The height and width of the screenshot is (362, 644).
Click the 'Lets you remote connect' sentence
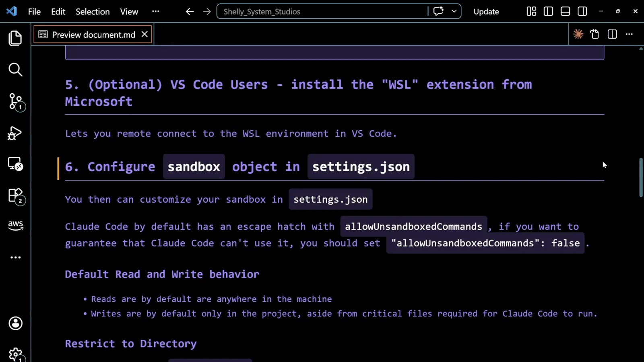click(231, 134)
